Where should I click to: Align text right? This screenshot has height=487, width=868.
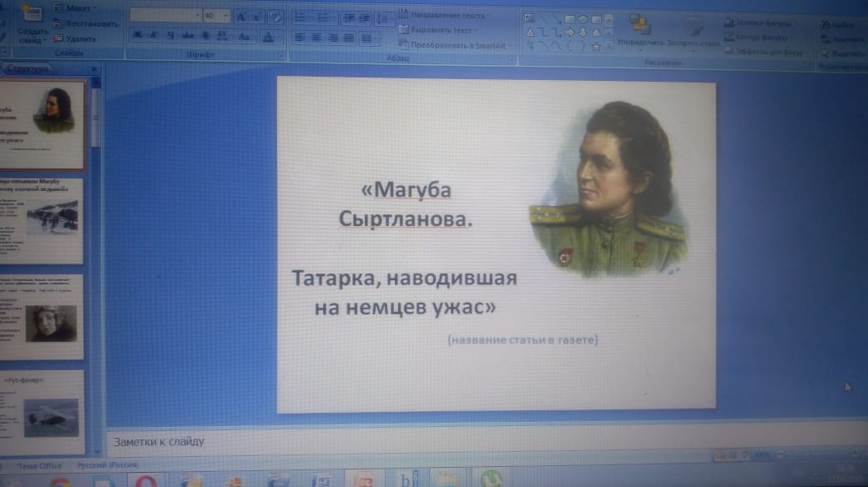(333, 38)
